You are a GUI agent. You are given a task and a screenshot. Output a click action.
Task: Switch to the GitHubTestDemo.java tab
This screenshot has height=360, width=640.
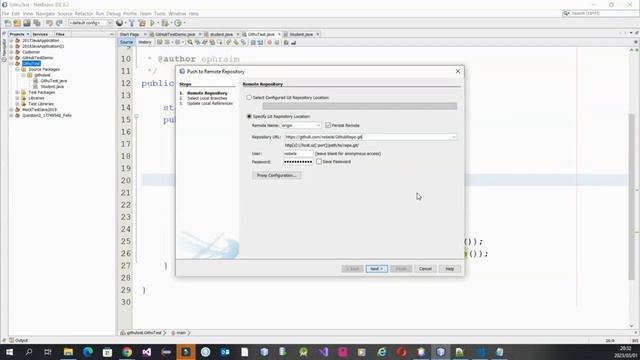point(175,34)
